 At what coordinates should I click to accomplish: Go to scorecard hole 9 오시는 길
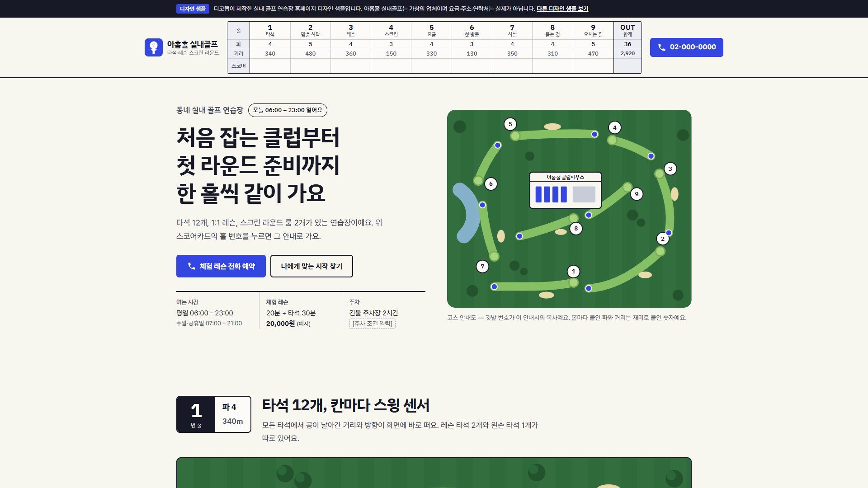coord(593,30)
